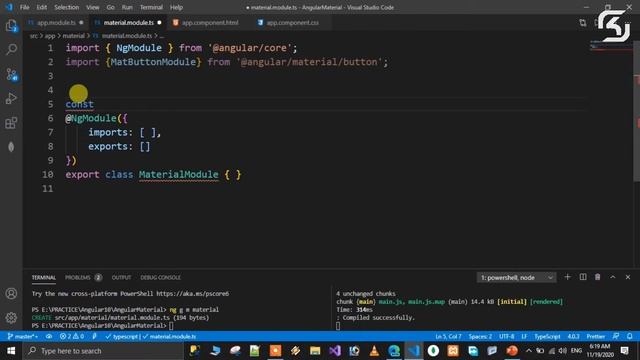Switch to app.component.html tab

point(210,23)
